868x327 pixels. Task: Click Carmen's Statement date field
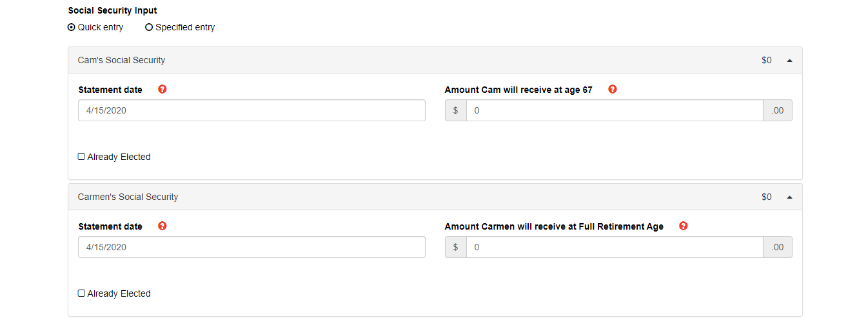point(252,247)
